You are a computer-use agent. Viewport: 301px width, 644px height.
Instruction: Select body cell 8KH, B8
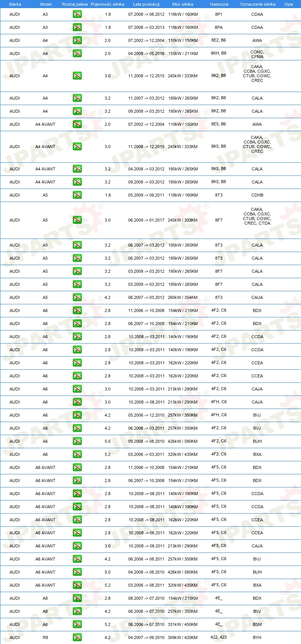(x=219, y=53)
